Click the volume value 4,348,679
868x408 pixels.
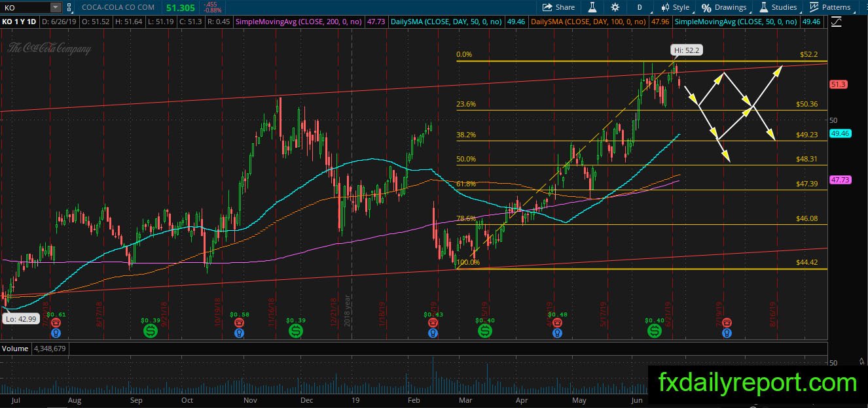coord(50,348)
